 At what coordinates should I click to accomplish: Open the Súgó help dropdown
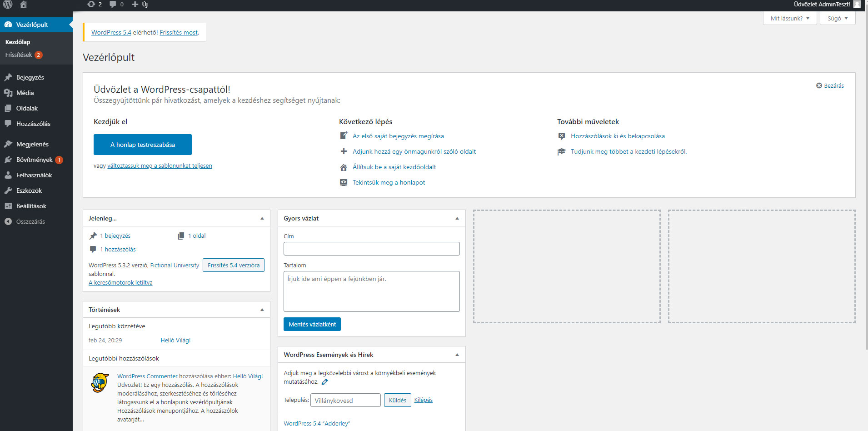pos(838,18)
